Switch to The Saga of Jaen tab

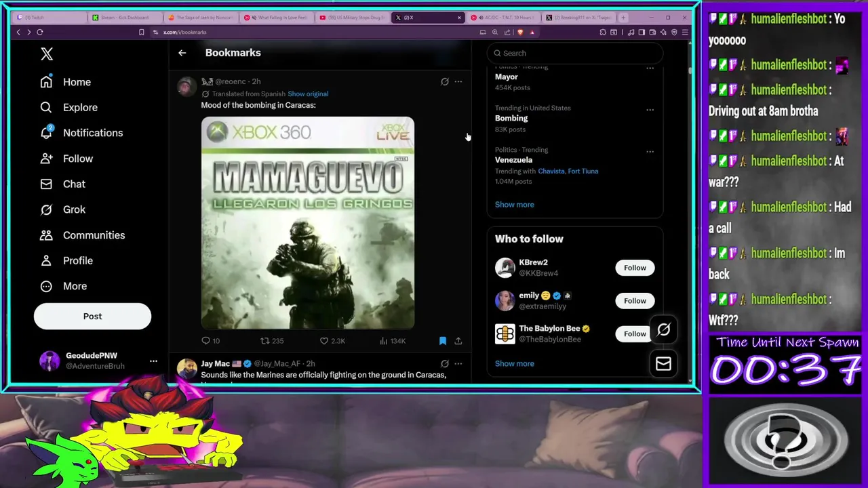(201, 18)
